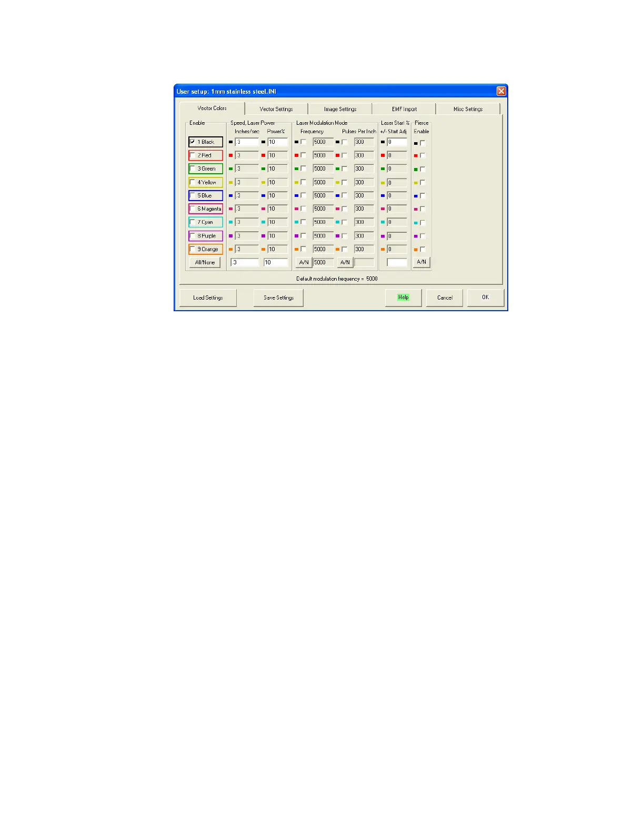Click the Save Settings button

(278, 297)
